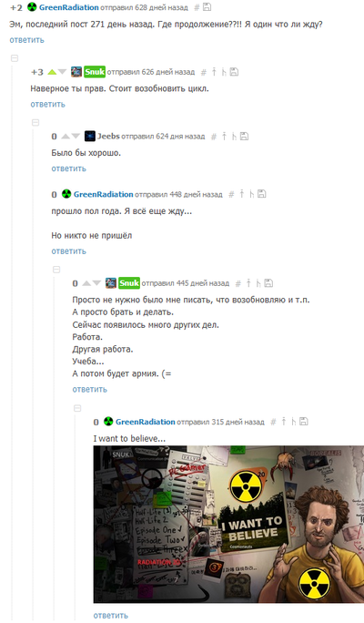Open GreenRadiation profile from the first comment

point(68,7)
